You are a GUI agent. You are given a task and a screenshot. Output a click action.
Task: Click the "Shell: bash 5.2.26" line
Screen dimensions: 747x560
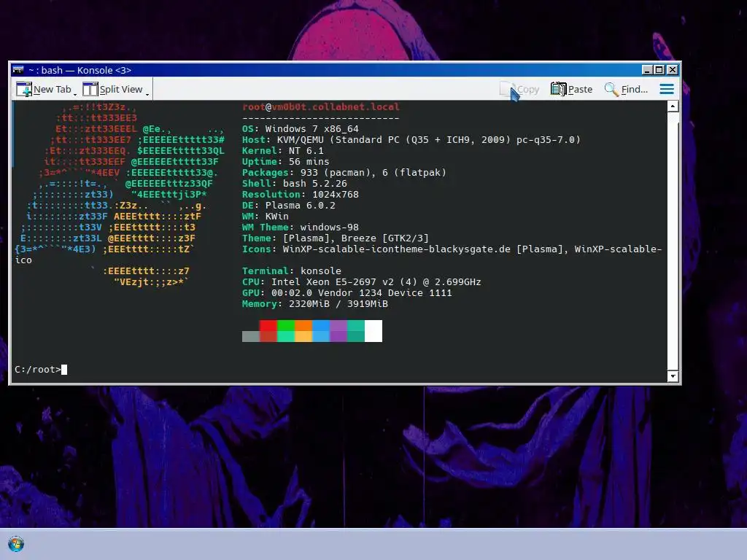tap(295, 183)
